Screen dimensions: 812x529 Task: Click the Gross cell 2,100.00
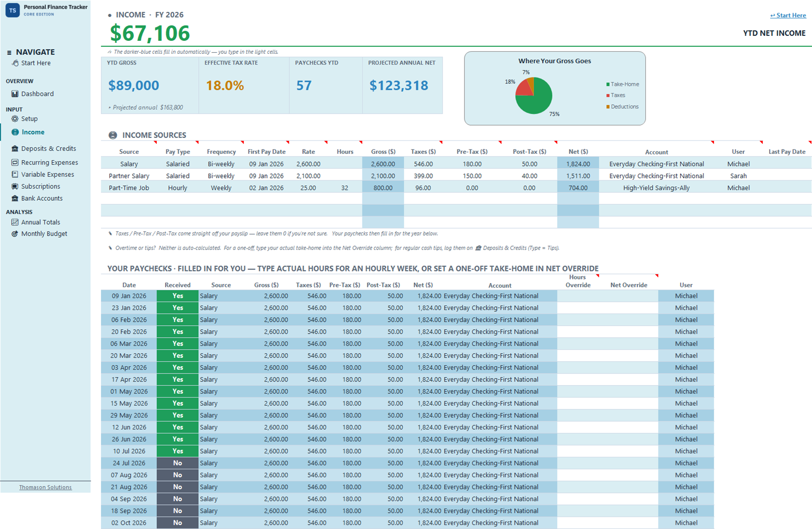[x=383, y=176]
